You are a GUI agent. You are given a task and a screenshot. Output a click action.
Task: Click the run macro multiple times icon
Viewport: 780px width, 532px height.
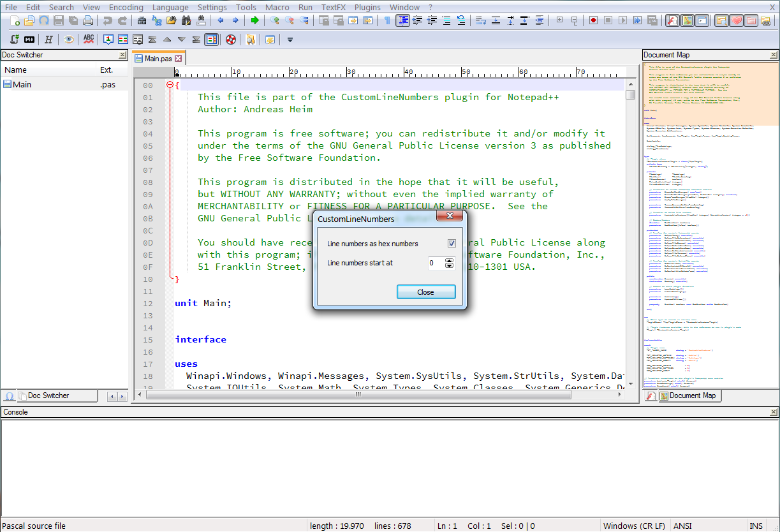point(637,20)
